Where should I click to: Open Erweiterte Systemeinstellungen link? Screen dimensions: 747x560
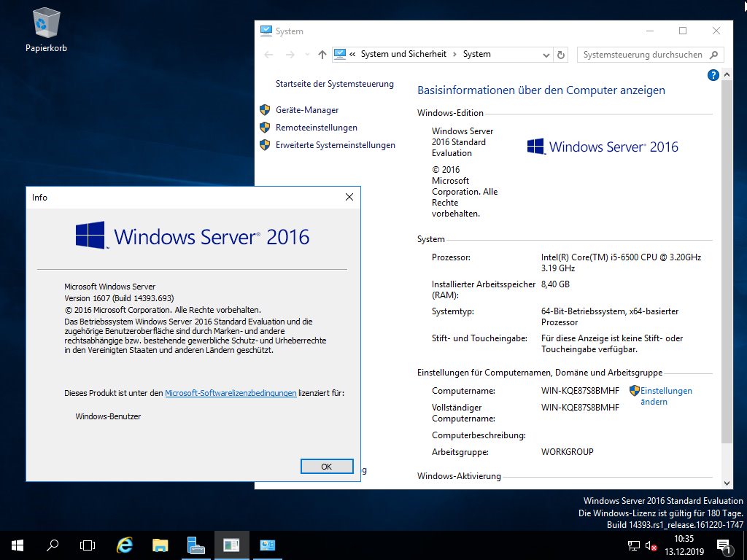click(x=336, y=145)
